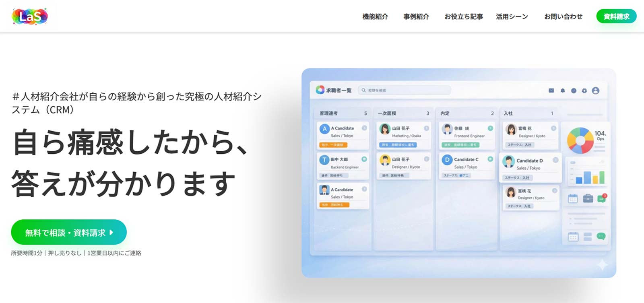Click the dashboard mockup hero image

pyautogui.click(x=459, y=173)
